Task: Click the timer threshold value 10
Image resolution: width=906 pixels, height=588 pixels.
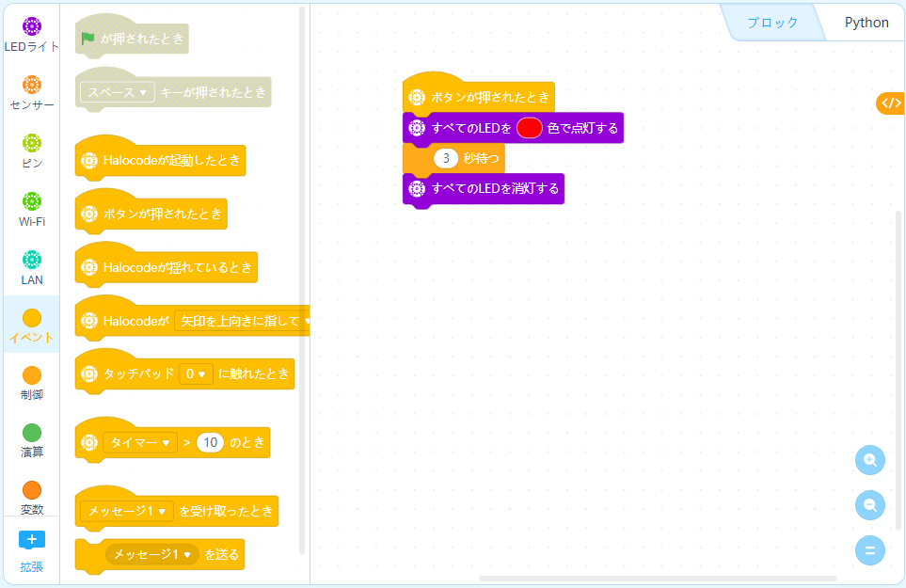Action: [x=211, y=442]
